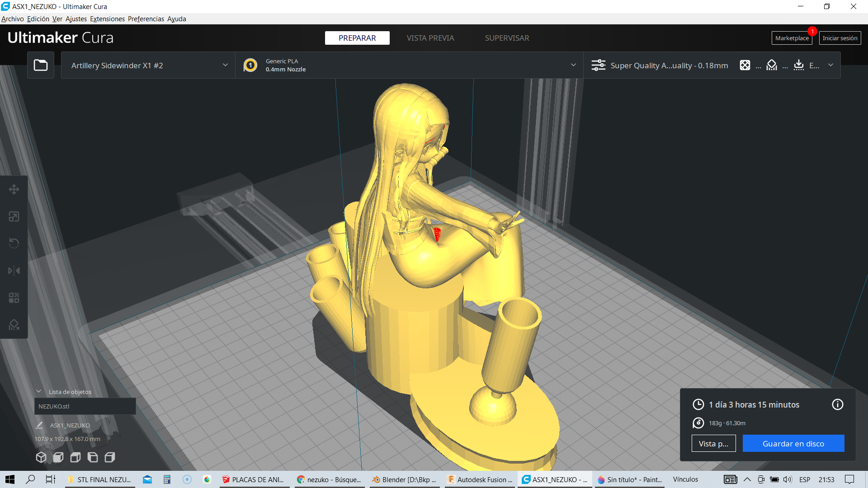This screenshot has width=868, height=488.
Task: Switch to the VISTA PREVIA tab
Action: point(430,38)
